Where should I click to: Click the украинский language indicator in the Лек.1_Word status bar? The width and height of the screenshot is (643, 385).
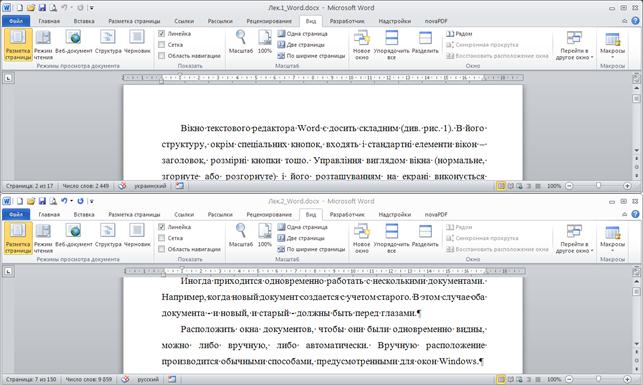pyautogui.click(x=150, y=186)
